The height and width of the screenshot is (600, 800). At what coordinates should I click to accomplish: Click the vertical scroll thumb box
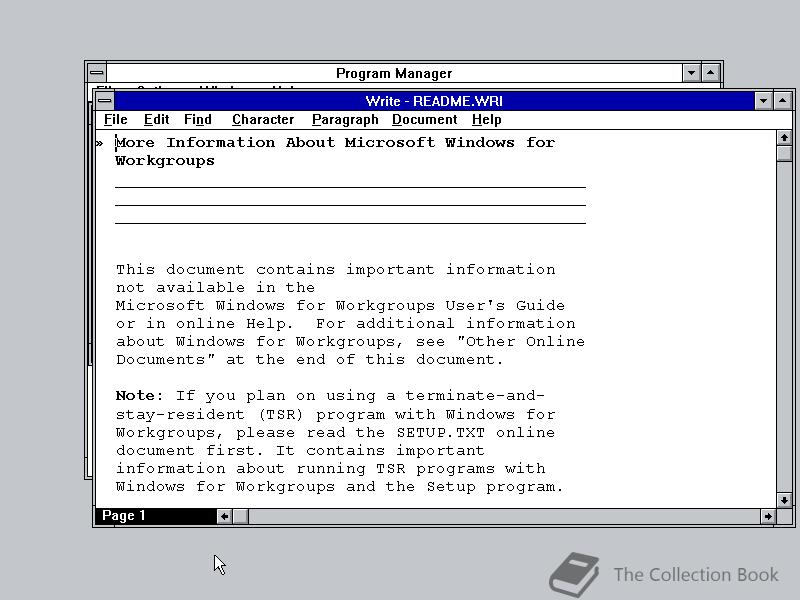tap(784, 154)
